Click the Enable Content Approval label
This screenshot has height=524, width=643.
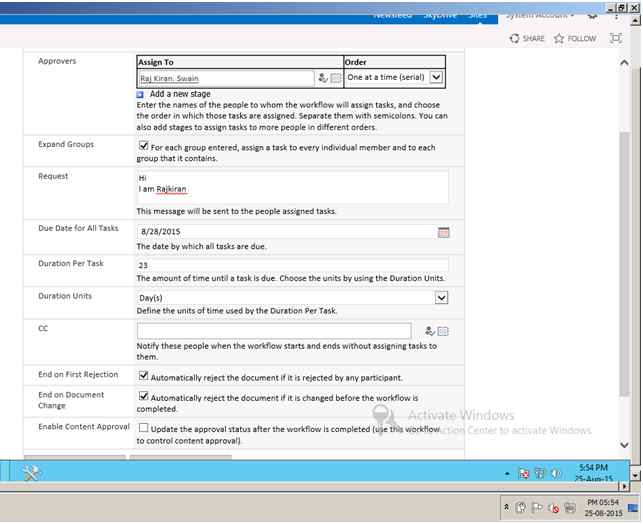point(84,427)
